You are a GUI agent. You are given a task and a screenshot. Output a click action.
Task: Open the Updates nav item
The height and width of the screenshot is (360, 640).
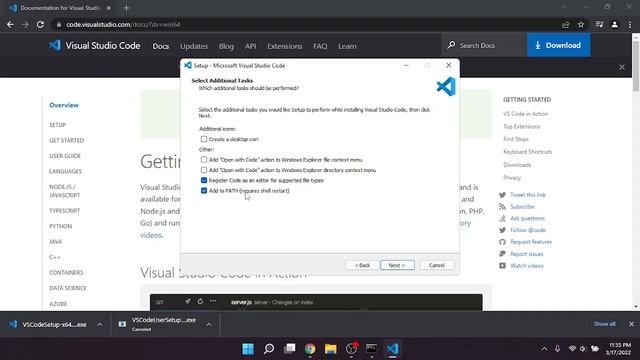pyautogui.click(x=194, y=46)
